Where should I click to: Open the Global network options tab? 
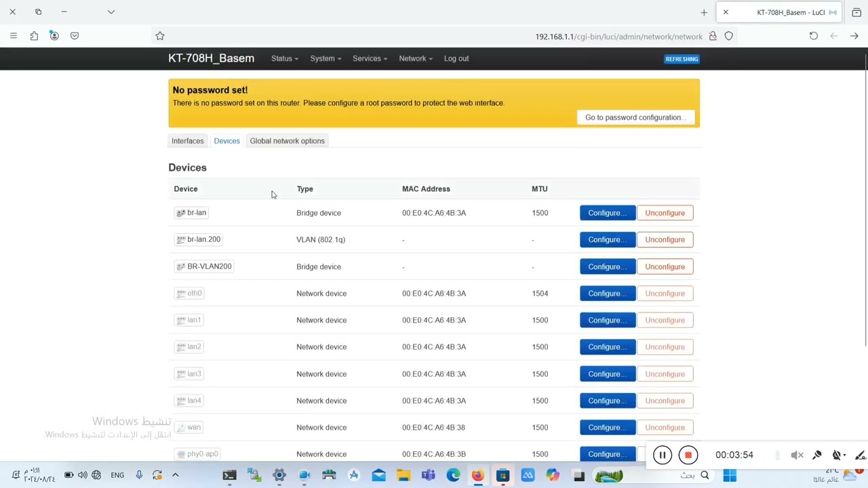(x=288, y=141)
